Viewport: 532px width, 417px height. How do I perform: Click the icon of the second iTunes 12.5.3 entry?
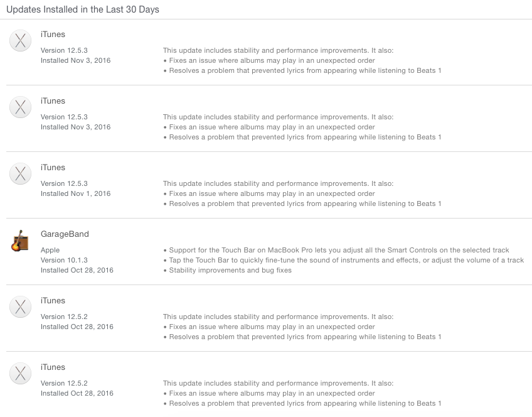20,107
